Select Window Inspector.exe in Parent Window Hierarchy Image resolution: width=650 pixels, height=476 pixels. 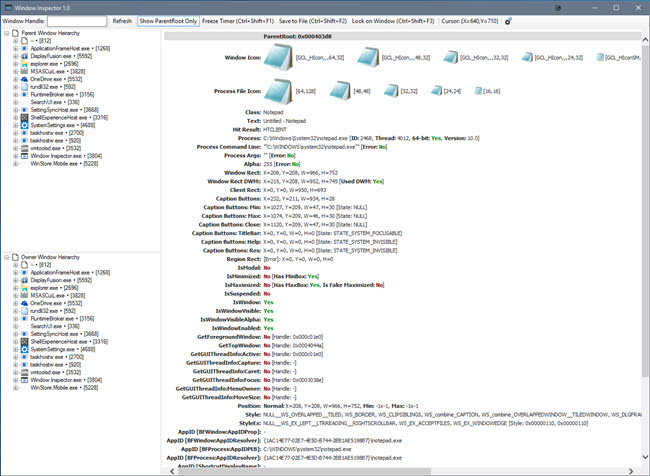tap(65, 156)
